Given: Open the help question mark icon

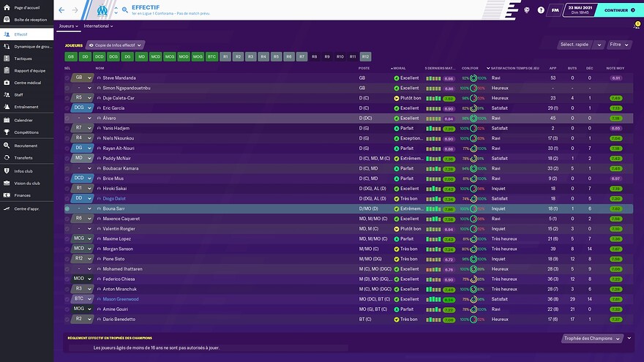Looking at the screenshot, I should click(541, 11).
